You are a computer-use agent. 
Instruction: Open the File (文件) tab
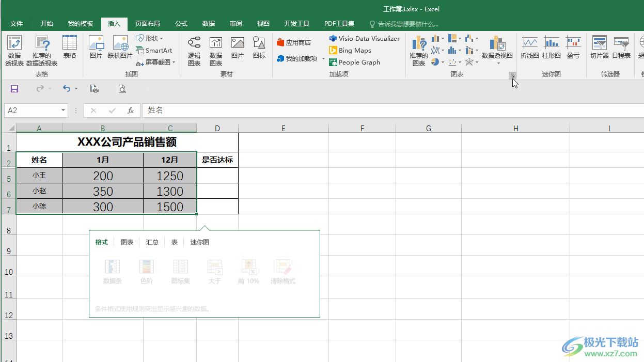click(17, 24)
